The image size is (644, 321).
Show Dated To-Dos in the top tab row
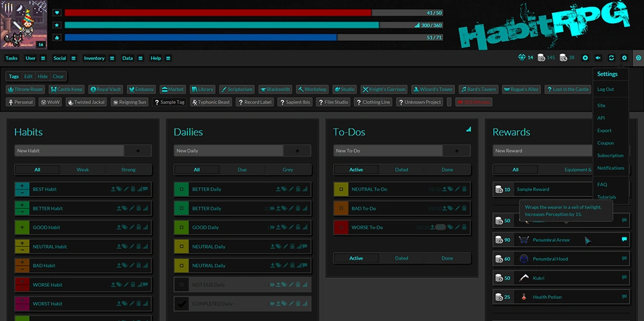click(x=401, y=170)
